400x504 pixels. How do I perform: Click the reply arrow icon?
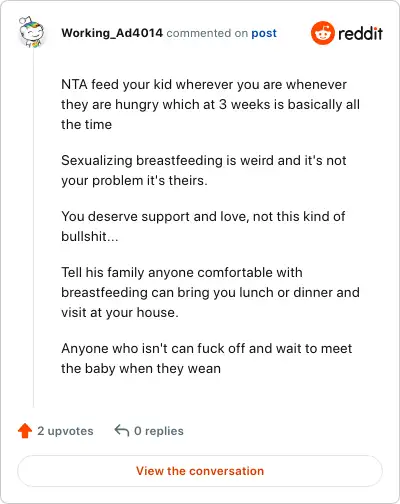click(122, 430)
